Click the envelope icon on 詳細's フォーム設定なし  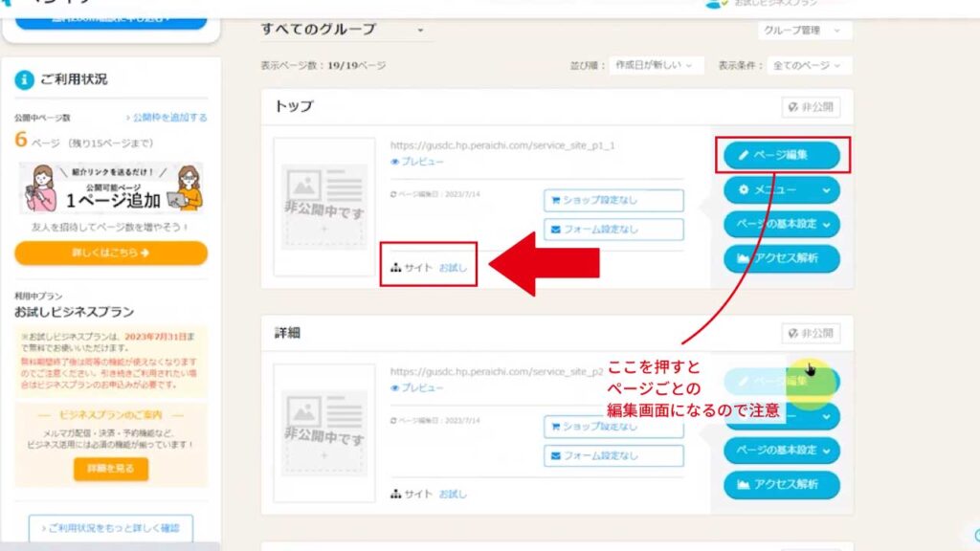555,455
